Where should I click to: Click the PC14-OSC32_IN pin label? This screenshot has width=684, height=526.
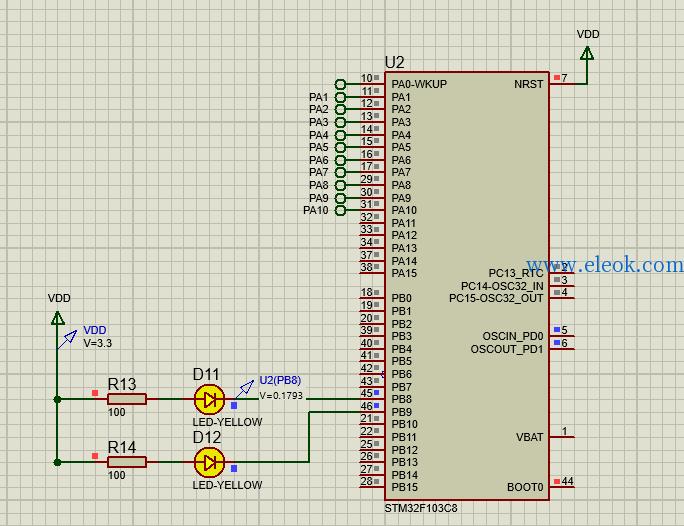[x=502, y=286]
